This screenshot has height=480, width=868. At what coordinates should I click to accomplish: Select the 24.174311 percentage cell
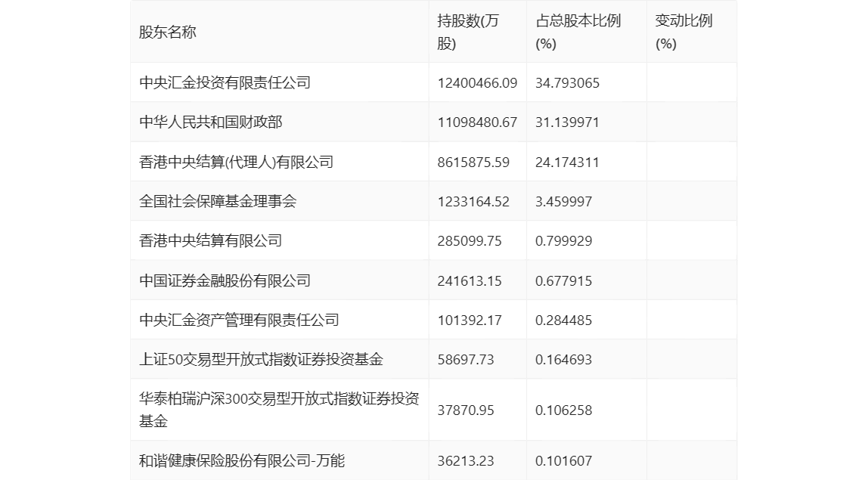point(567,162)
